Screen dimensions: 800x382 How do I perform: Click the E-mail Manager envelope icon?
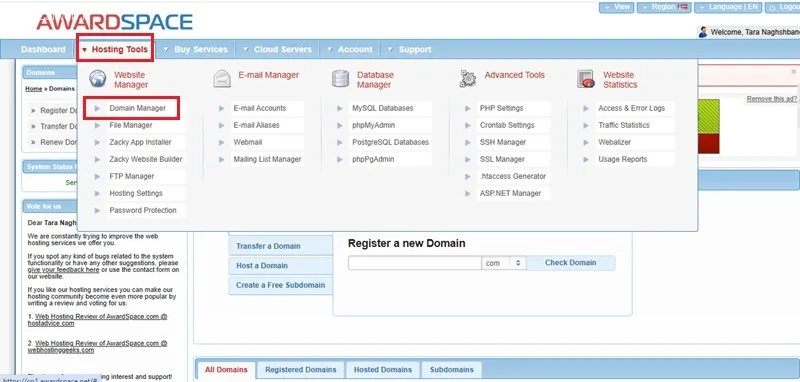tap(222, 79)
